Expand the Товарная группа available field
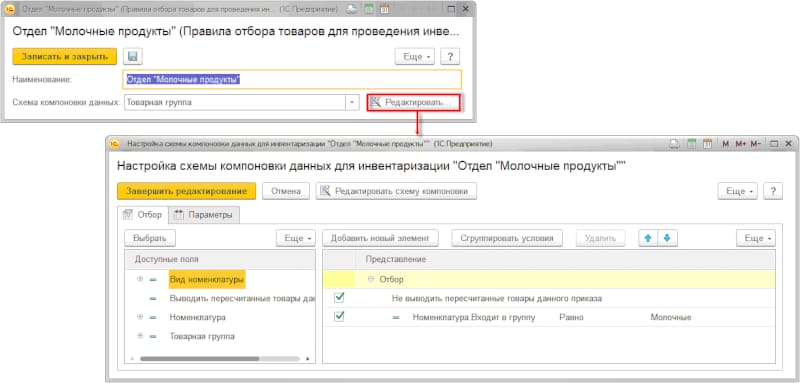800x383 pixels. pyautogui.click(x=139, y=336)
